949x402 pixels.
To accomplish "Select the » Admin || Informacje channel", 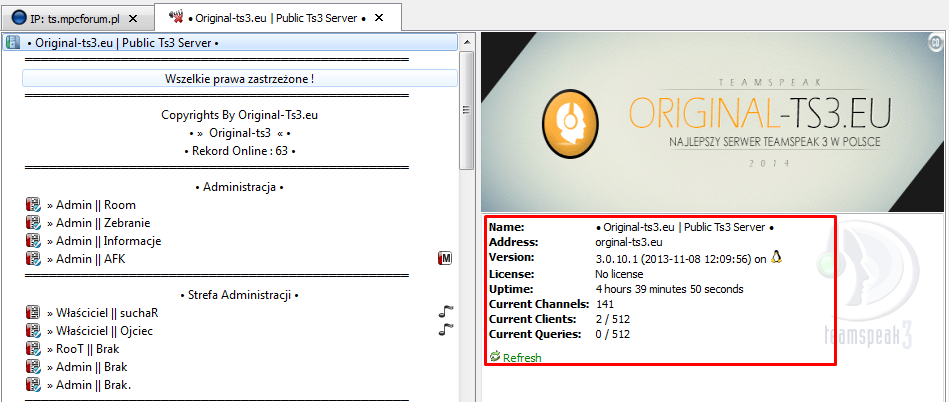I will [x=104, y=241].
